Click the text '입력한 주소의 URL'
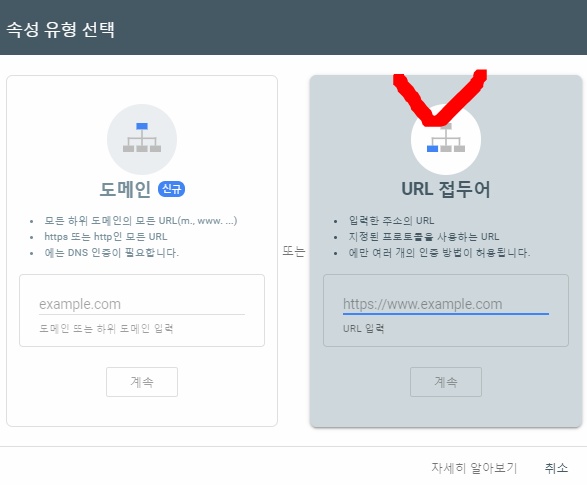 click(x=391, y=220)
